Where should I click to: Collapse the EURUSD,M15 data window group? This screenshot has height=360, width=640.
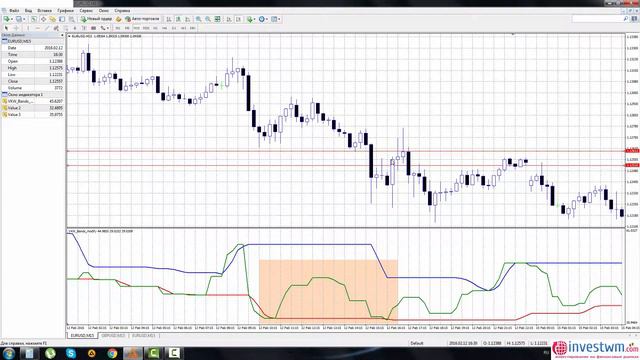(5, 41)
